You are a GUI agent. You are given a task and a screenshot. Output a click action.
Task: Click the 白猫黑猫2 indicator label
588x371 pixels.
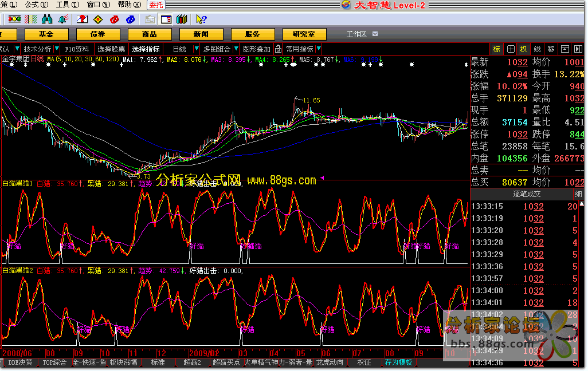[x=17, y=271]
